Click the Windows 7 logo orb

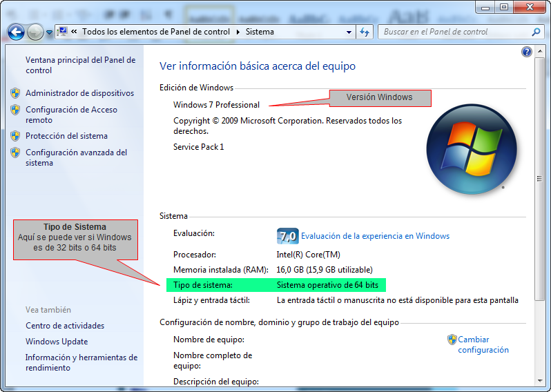pyautogui.click(x=472, y=149)
